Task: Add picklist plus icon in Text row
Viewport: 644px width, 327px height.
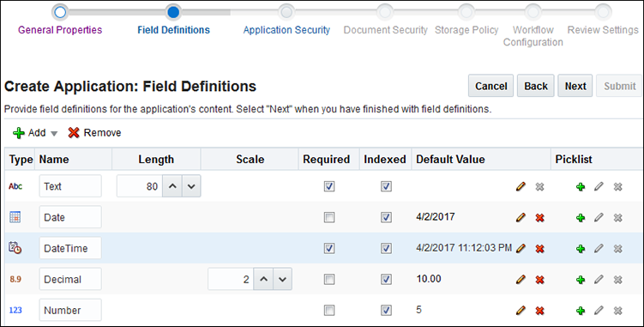Action: 581,187
